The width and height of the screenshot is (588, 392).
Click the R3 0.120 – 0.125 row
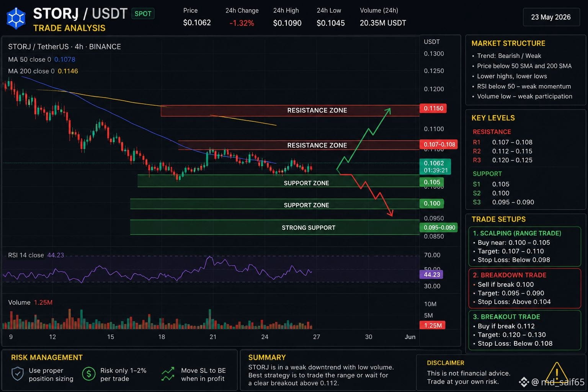click(503, 160)
